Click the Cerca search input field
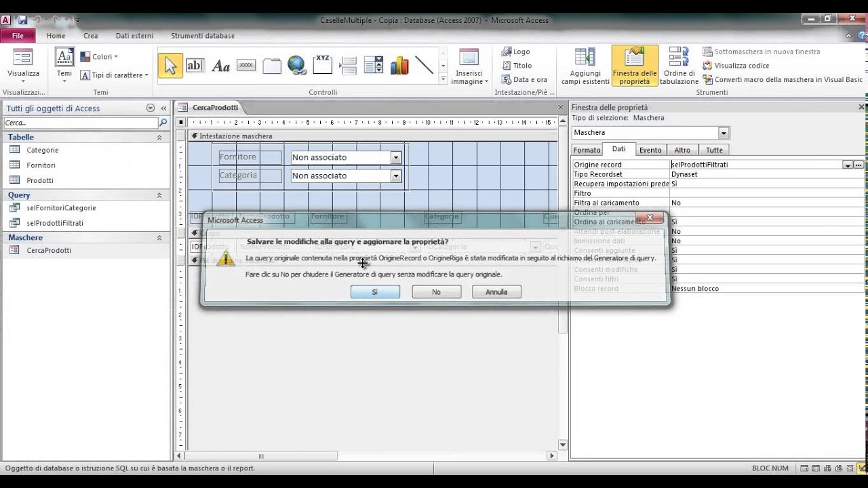This screenshot has width=868, height=488. coord(80,123)
